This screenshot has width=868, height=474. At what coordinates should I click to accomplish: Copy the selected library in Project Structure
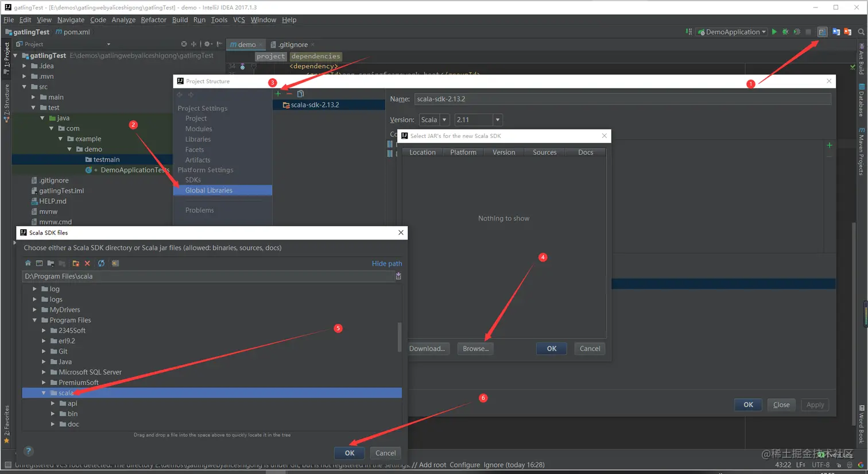[x=300, y=94]
